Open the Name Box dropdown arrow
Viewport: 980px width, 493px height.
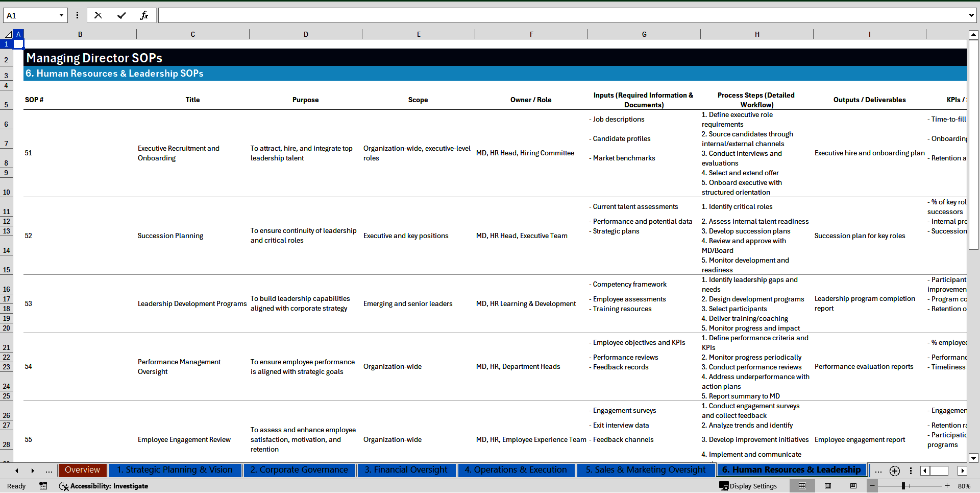coord(61,15)
